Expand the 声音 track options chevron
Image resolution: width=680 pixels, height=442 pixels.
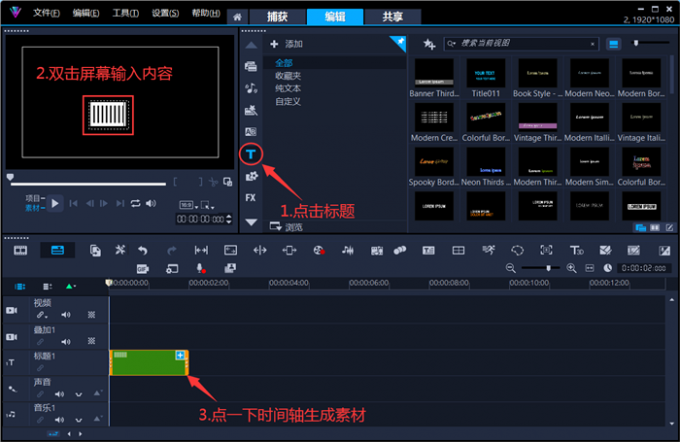coord(78,394)
